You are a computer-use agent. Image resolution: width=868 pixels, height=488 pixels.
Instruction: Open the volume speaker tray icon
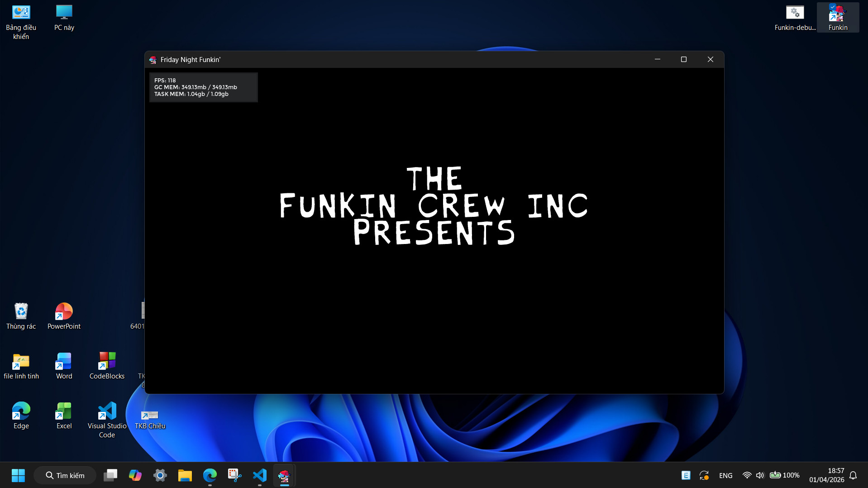pos(760,475)
